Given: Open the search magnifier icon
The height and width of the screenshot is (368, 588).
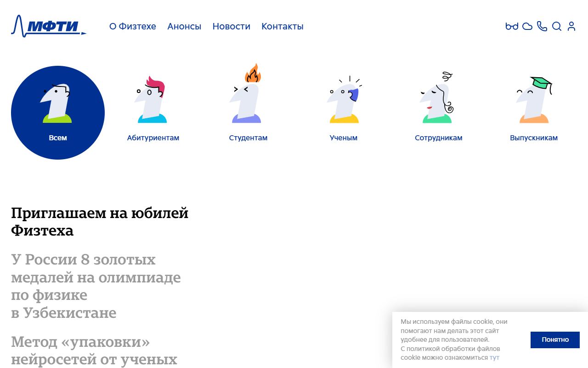Looking at the screenshot, I should click(557, 26).
